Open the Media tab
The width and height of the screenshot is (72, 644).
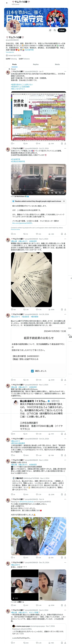[57, 64]
